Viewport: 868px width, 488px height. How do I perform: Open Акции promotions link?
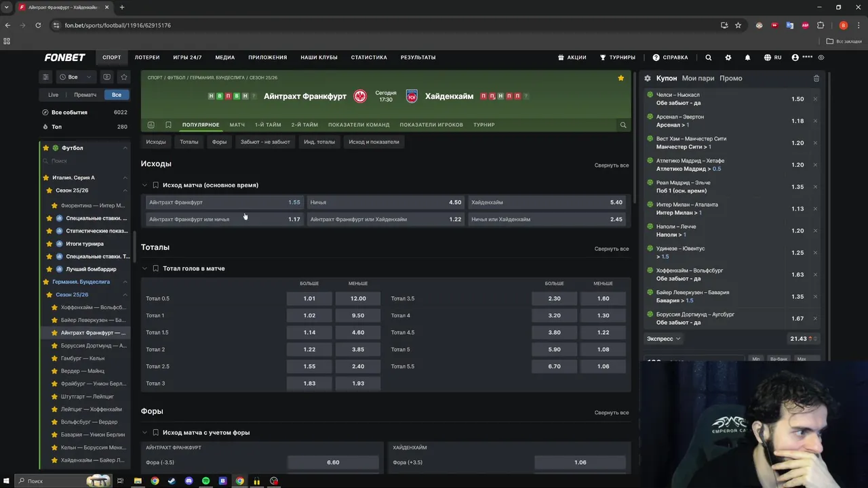(x=572, y=58)
